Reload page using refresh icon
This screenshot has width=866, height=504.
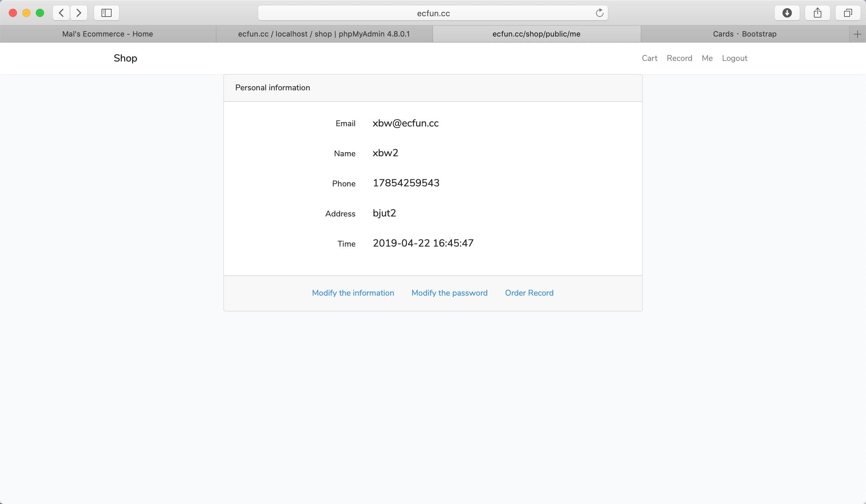point(599,13)
